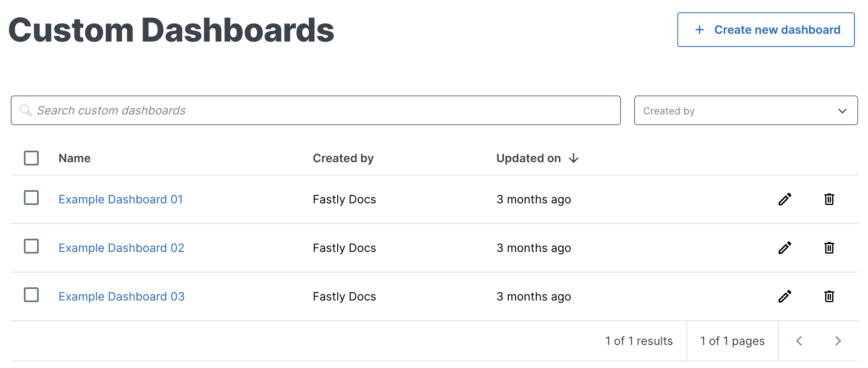
Task: Tick the checkbox next to Example Dashboard 03
Action: click(x=31, y=295)
